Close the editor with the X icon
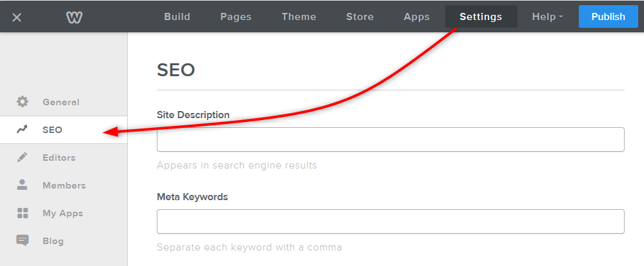The width and height of the screenshot is (644, 266). (17, 17)
